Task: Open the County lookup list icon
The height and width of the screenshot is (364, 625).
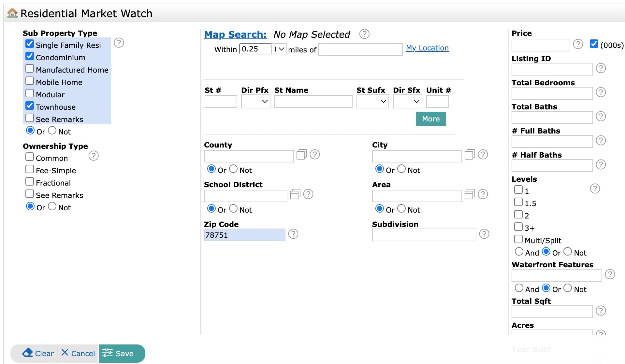Action: 301,154
